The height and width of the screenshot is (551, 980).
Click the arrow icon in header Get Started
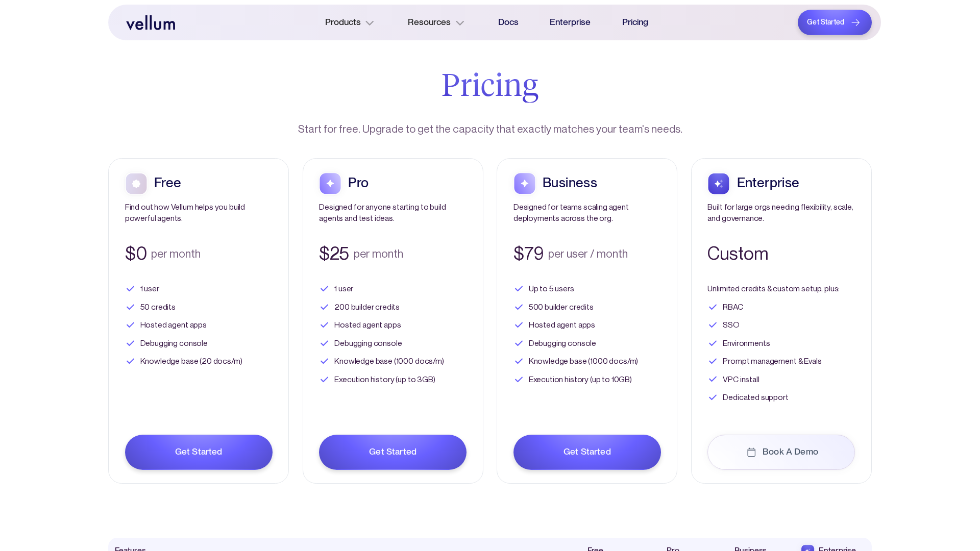(856, 22)
